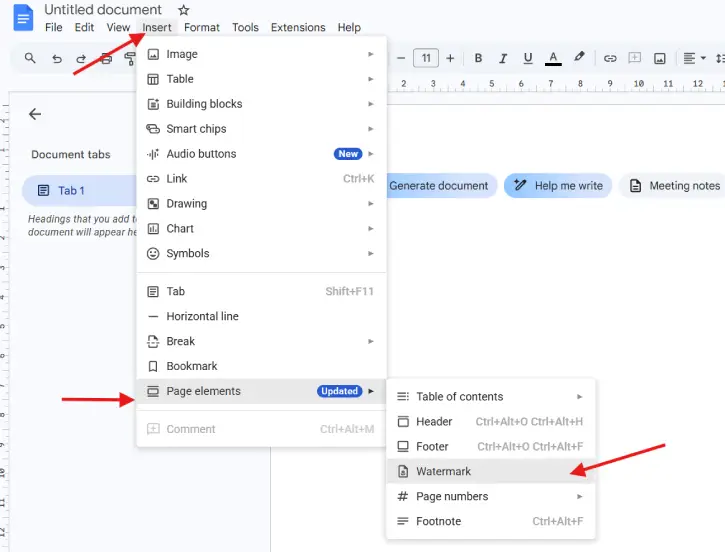Expand the Symbols submenu
This screenshot has height=552, width=725.
pyautogui.click(x=261, y=254)
